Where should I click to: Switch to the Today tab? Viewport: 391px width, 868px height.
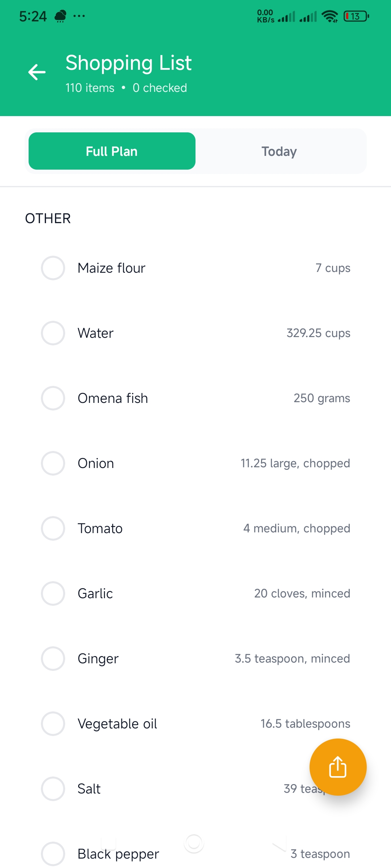pos(279,151)
